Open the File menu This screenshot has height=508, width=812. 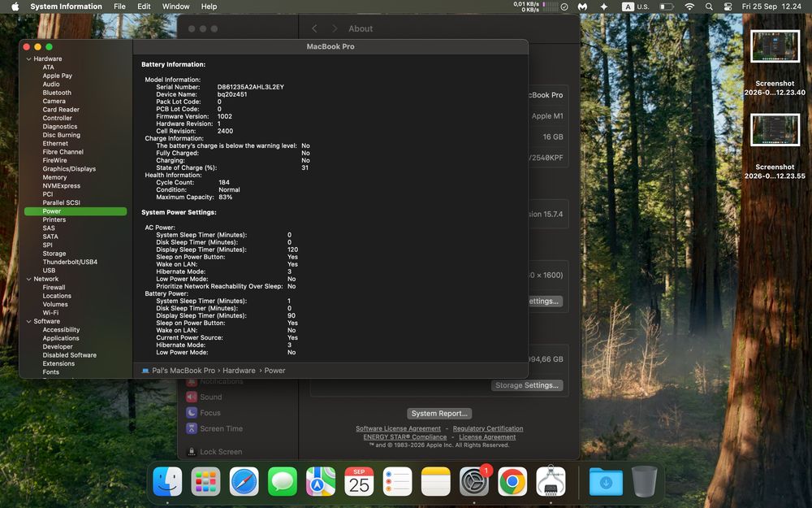(x=119, y=7)
